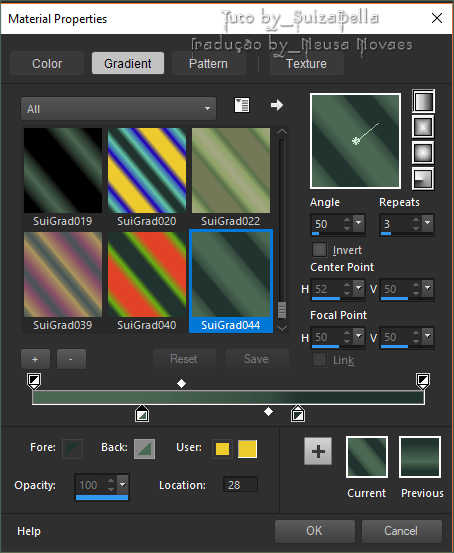The width and height of the screenshot is (454, 553).
Task: Open the Opacity dropdown arrow
Action: pyautogui.click(x=122, y=484)
